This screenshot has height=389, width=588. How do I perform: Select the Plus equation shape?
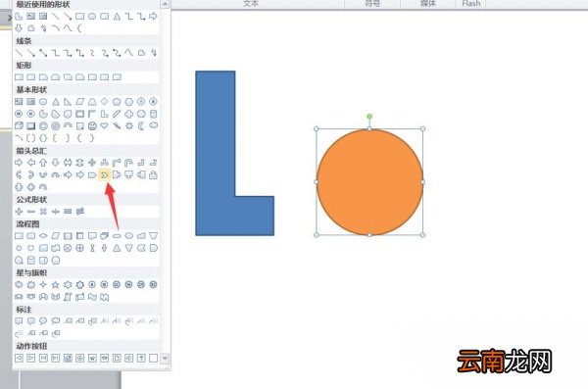[19, 212]
